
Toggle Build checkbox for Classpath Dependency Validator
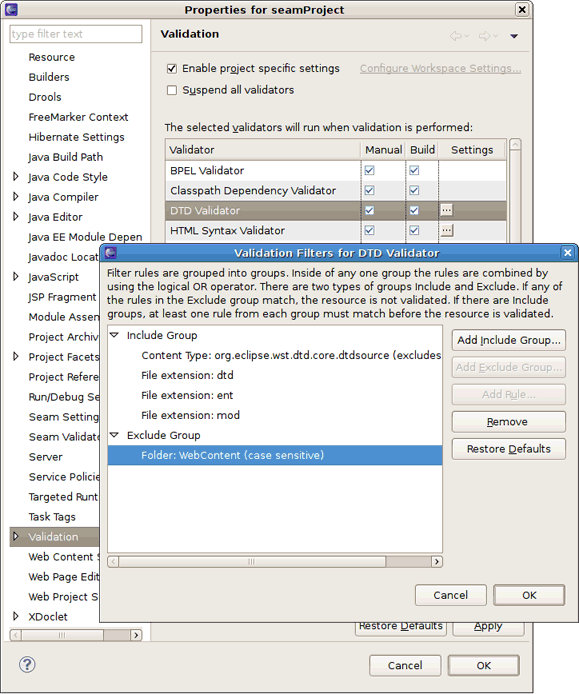click(414, 190)
